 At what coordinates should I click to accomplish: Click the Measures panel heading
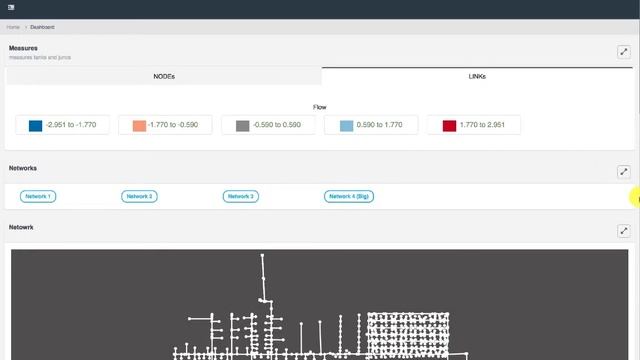pos(23,48)
